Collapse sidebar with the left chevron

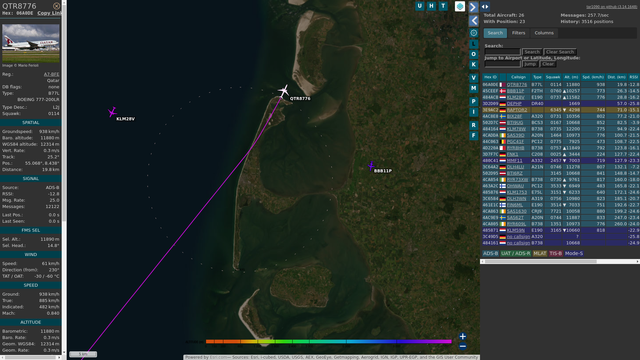pyautogui.click(x=473, y=20)
